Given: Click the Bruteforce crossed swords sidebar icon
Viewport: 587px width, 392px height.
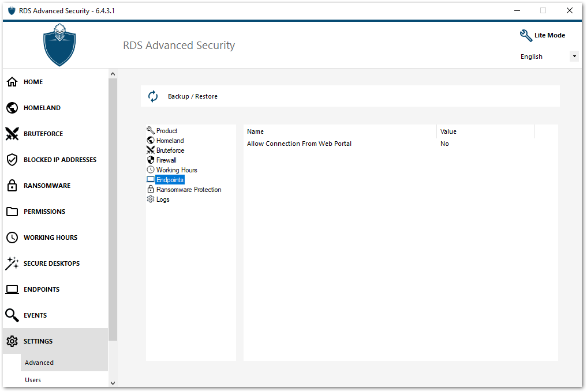Looking at the screenshot, I should pyautogui.click(x=12, y=134).
